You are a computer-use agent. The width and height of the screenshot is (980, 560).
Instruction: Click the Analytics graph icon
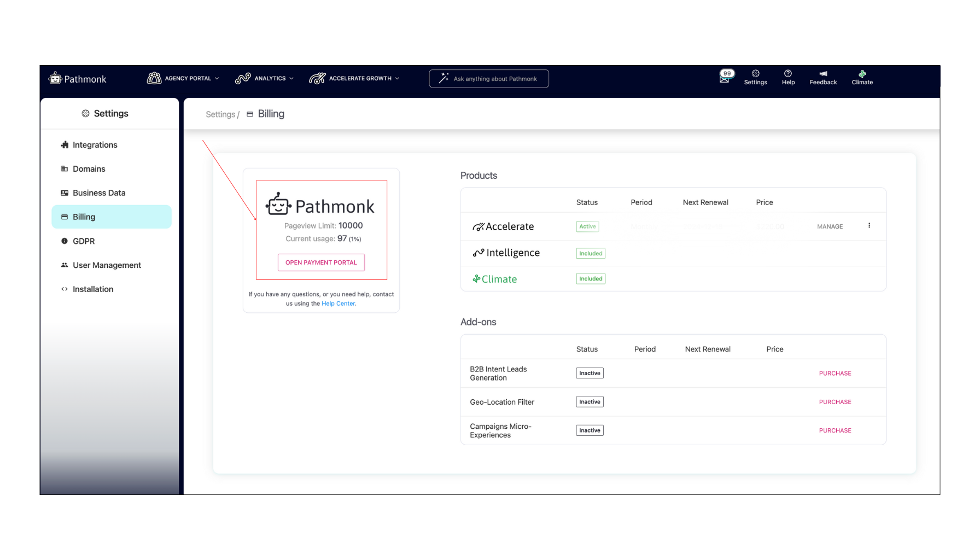click(243, 78)
